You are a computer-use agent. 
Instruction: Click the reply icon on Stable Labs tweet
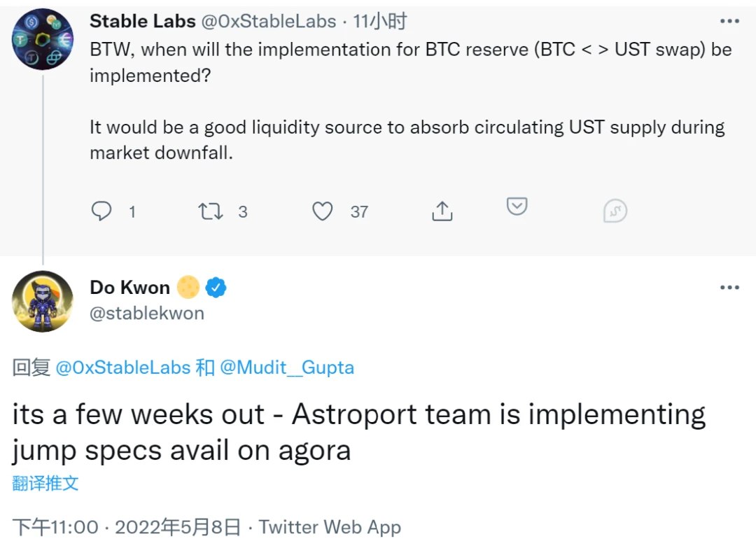click(x=103, y=211)
